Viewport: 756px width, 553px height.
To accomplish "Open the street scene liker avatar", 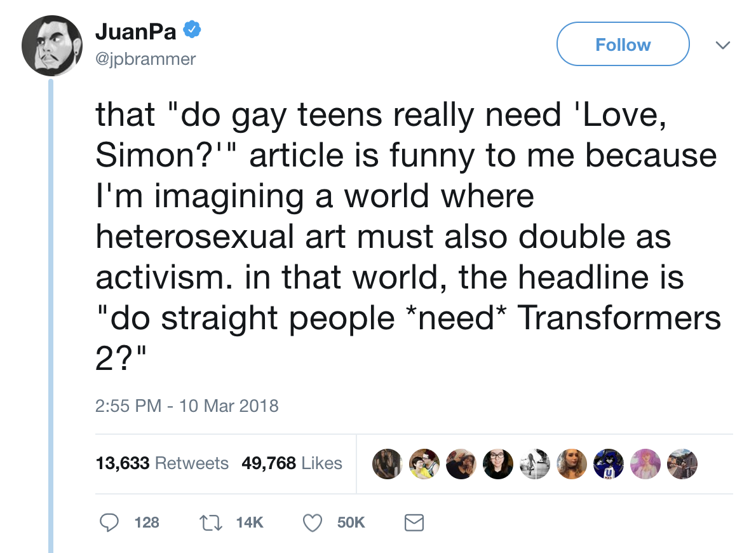I will 682,463.
